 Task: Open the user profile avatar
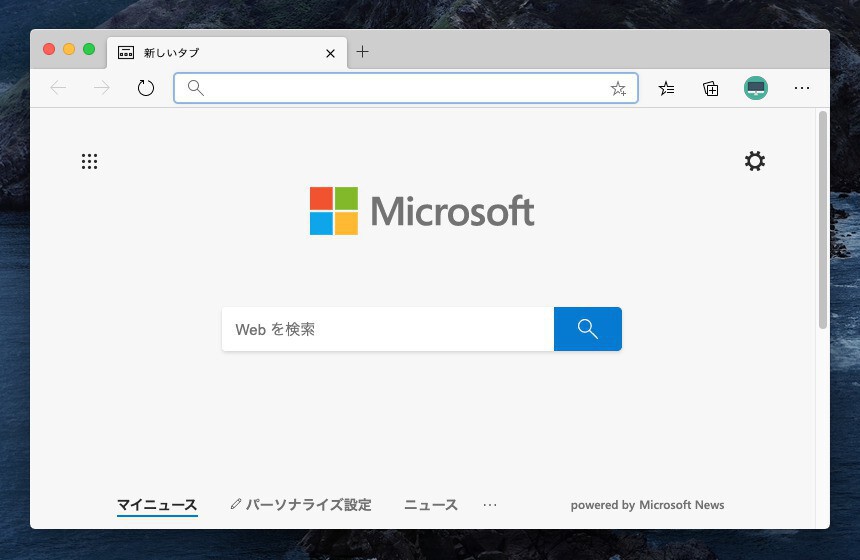[x=756, y=88]
